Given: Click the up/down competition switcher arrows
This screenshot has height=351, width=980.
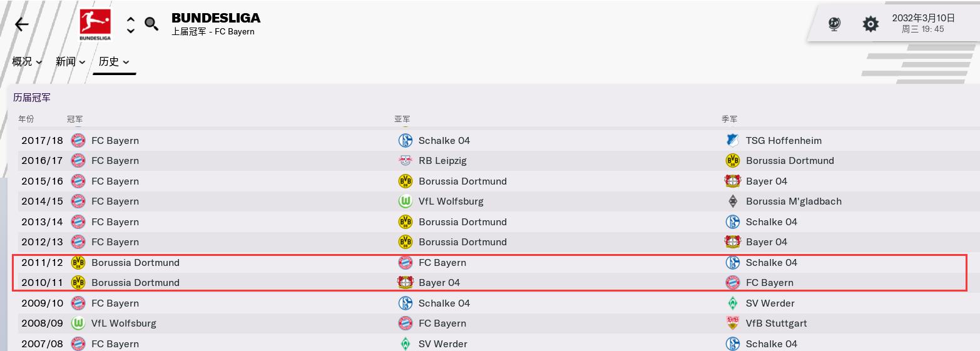Looking at the screenshot, I should point(130,25).
